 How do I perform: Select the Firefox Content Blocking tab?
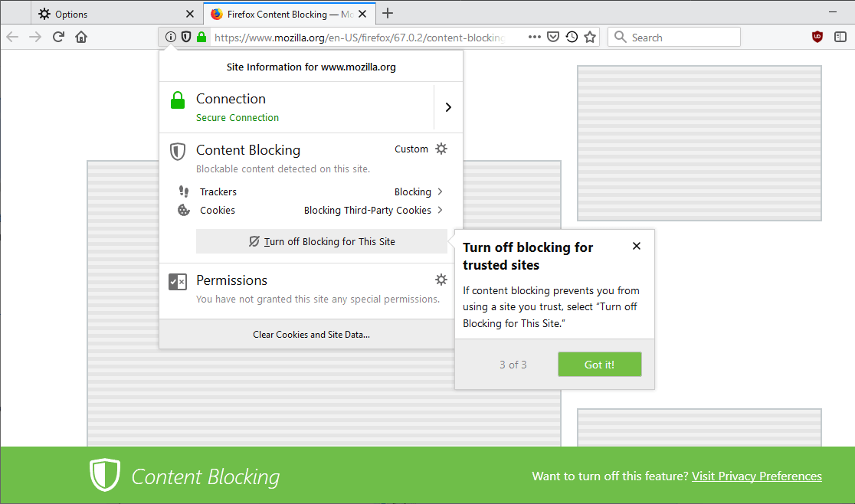(x=290, y=14)
